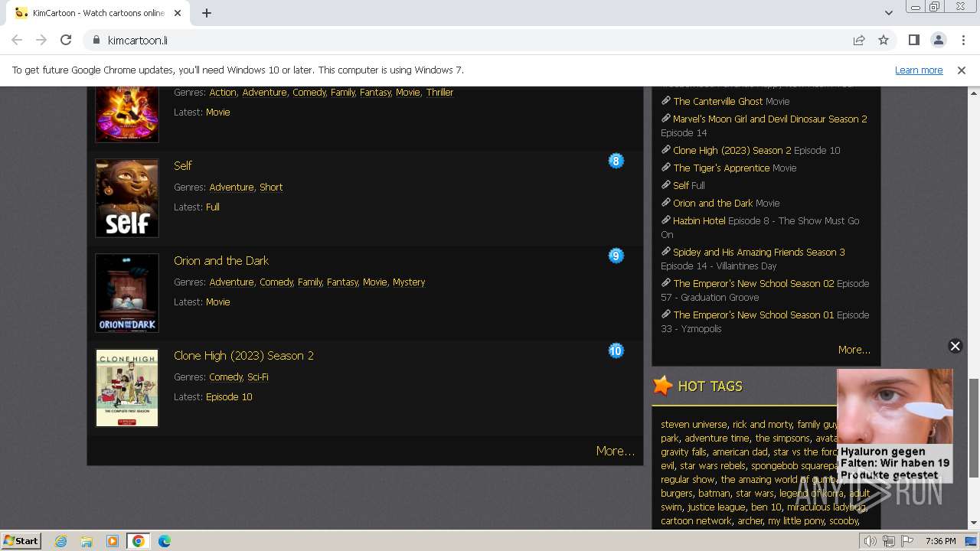Click More... under latest updates sidebar
The height and width of the screenshot is (551, 980).
854,349
